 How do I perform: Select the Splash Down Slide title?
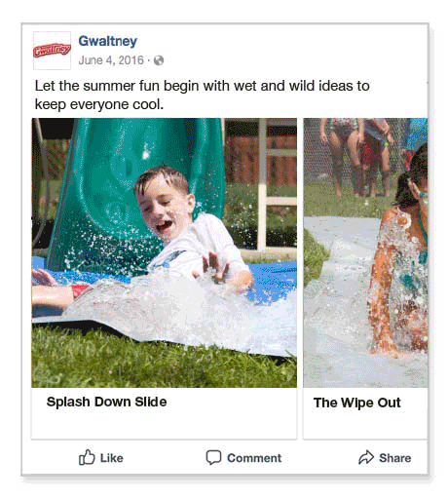[106, 402]
